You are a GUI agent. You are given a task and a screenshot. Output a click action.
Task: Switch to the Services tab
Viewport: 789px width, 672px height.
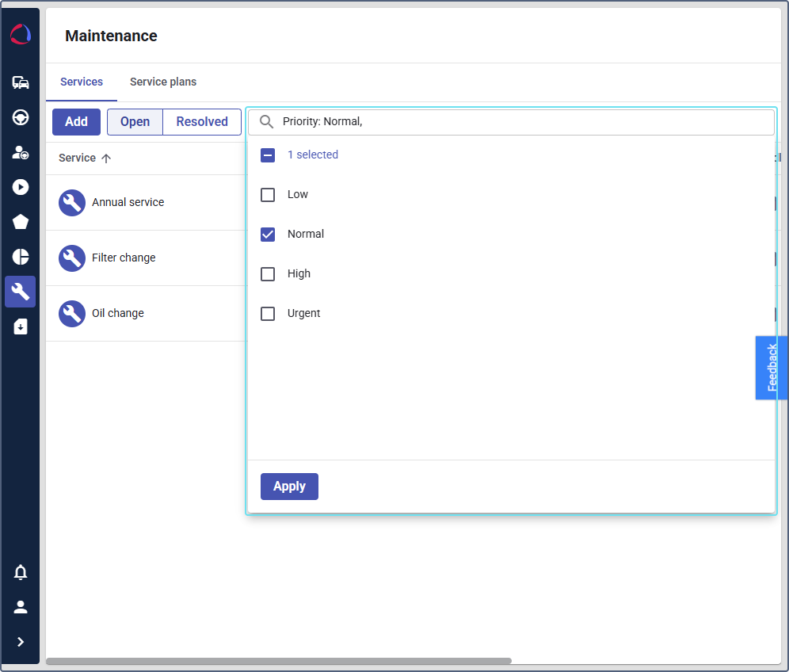click(82, 82)
